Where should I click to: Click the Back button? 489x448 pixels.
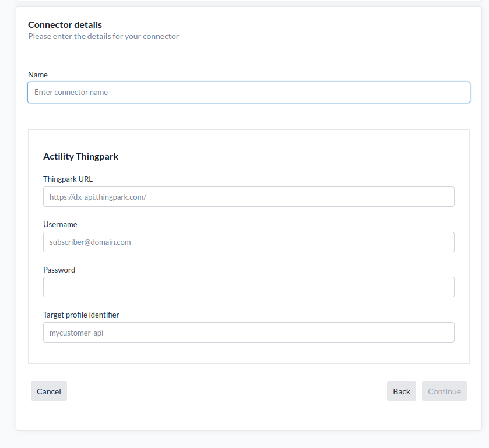click(401, 391)
